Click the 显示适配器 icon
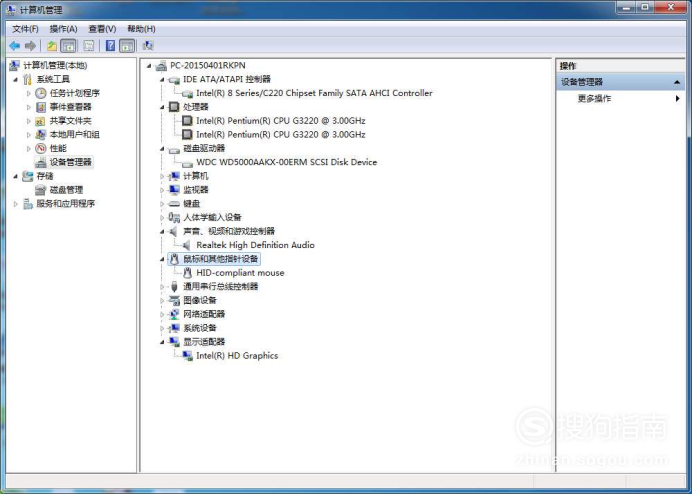The height and width of the screenshot is (494, 692). (174, 342)
